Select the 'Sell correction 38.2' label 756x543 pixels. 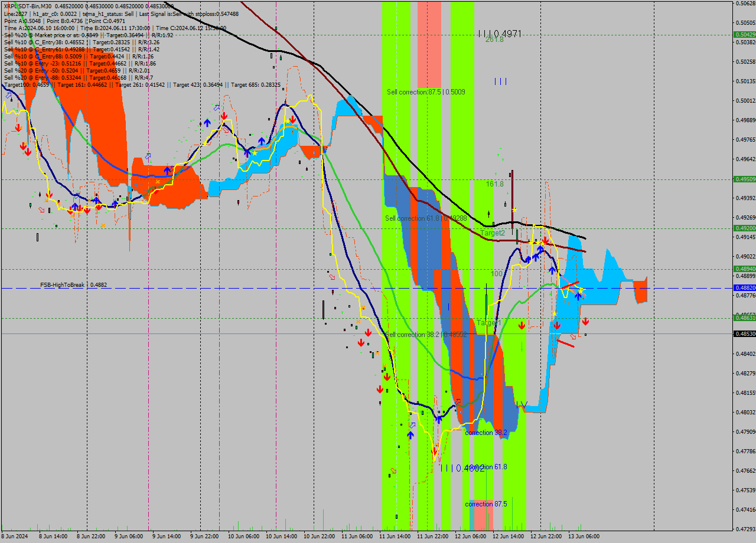[x=426, y=335]
